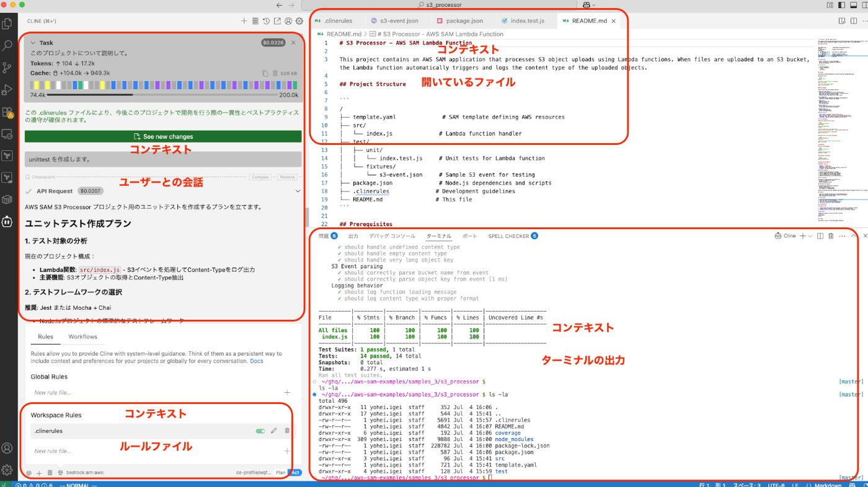The height and width of the screenshot is (487, 868).
Task: Add a Workspace Rules file with plus
Action: [x=286, y=451]
